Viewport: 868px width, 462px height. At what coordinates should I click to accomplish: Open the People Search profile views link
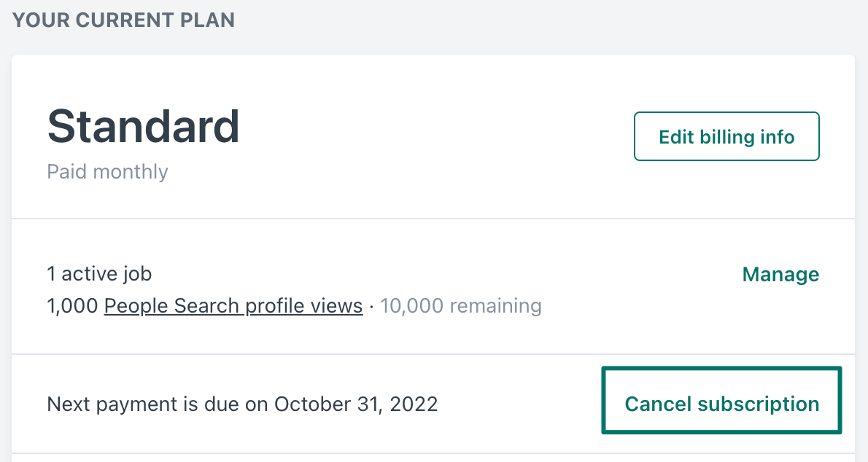[233, 305]
